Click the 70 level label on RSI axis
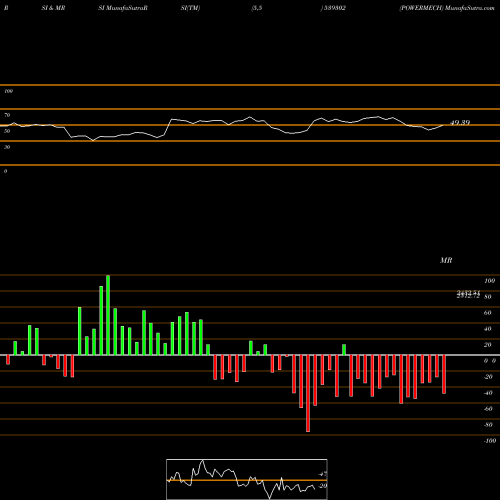500x500 pixels. click(x=7, y=115)
